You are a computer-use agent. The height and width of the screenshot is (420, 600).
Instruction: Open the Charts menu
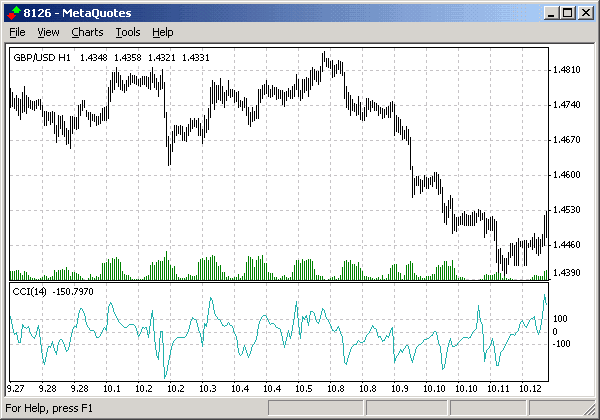point(87,33)
